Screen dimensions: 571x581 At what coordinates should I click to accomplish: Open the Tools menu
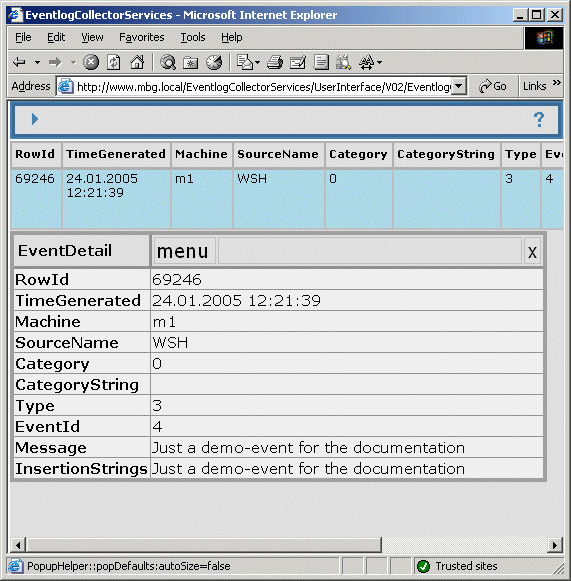[193, 37]
